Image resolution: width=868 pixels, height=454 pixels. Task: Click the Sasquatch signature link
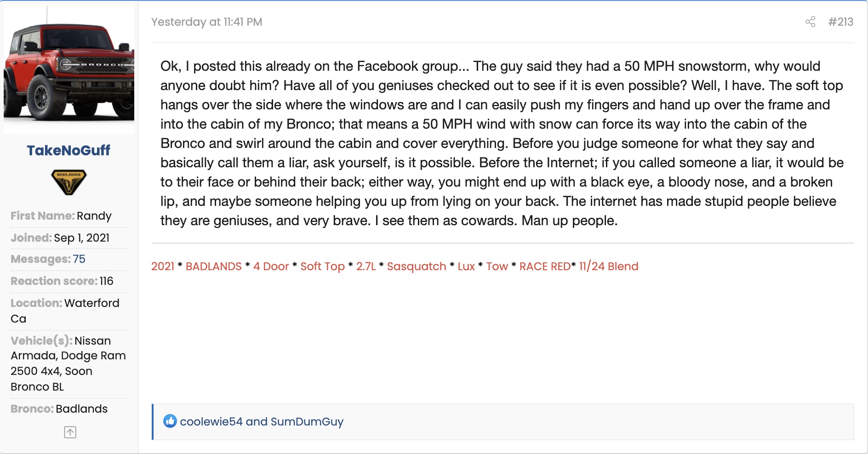[416, 267]
